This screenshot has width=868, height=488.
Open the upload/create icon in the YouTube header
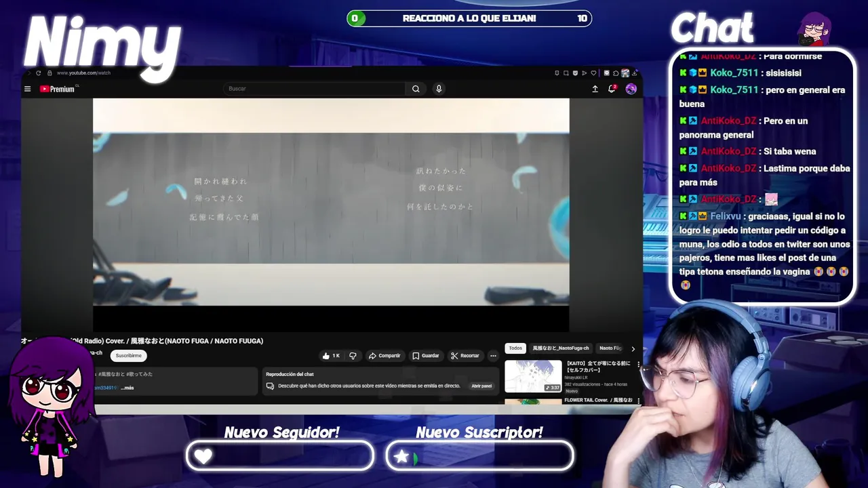(x=595, y=89)
